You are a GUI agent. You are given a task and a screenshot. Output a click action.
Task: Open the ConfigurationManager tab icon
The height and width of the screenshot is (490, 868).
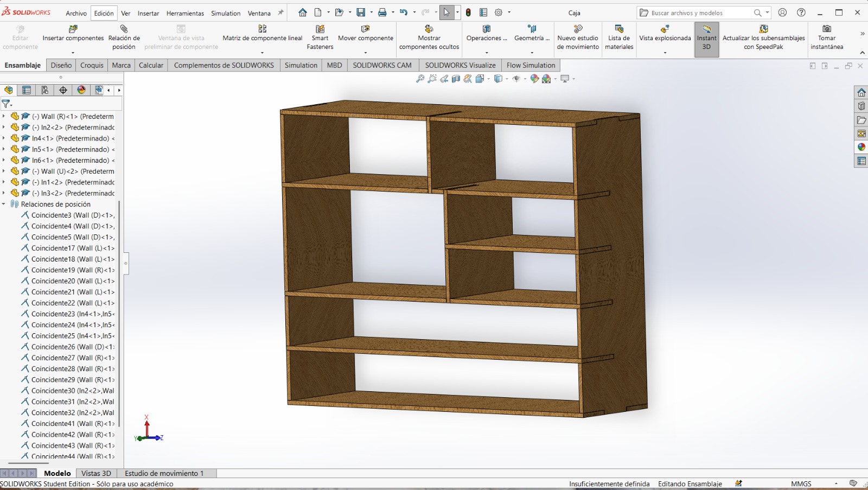coord(45,90)
